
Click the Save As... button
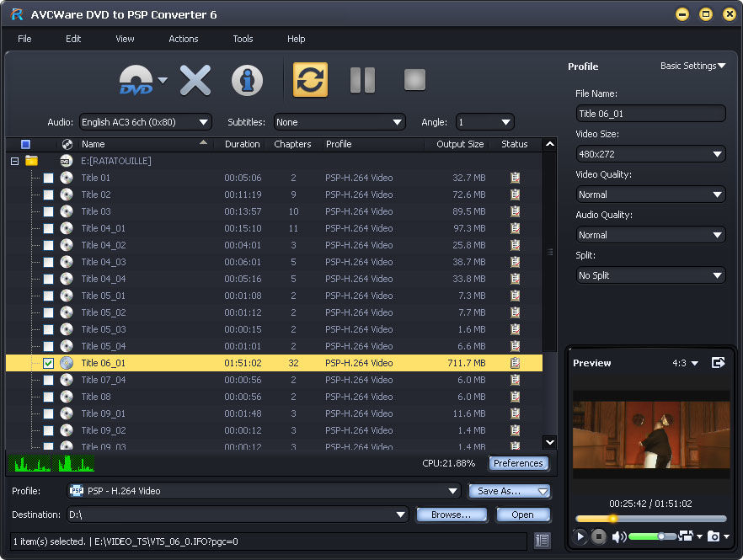pyautogui.click(x=509, y=491)
